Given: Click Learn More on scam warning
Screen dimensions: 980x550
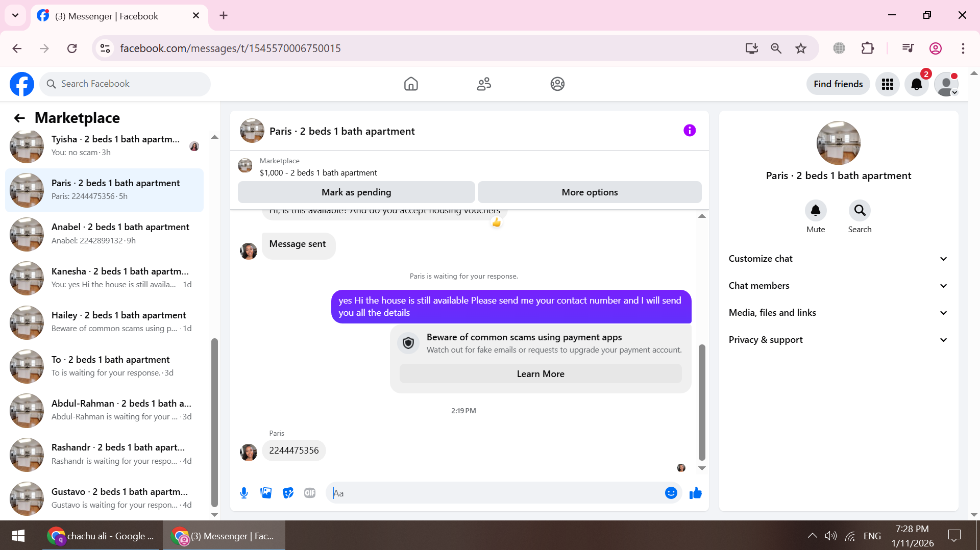Looking at the screenshot, I should (x=541, y=374).
